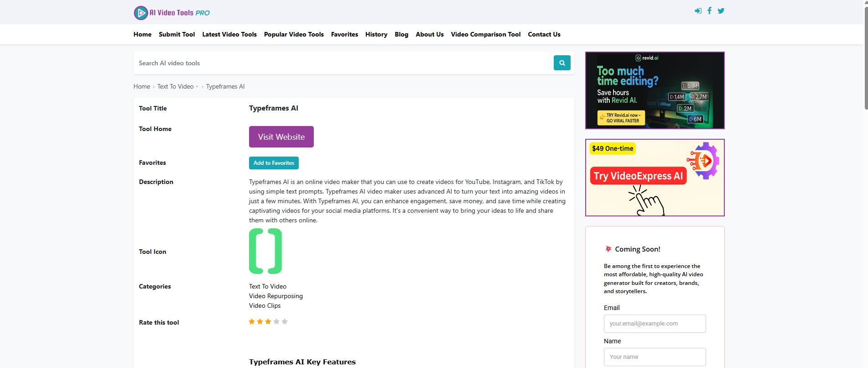868x368 pixels.
Task: Open Video Comparison Tool menu item
Action: [x=486, y=34]
